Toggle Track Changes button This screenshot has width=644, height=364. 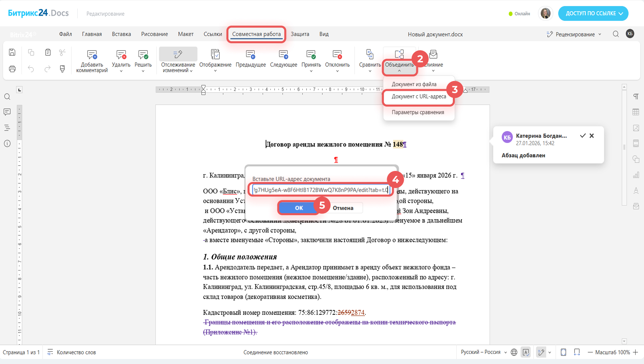click(178, 54)
